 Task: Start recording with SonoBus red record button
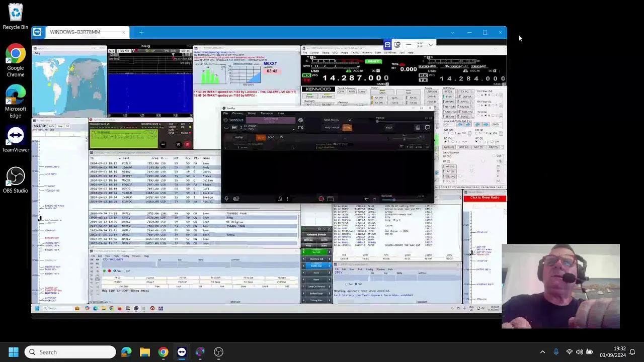pyautogui.click(x=321, y=199)
